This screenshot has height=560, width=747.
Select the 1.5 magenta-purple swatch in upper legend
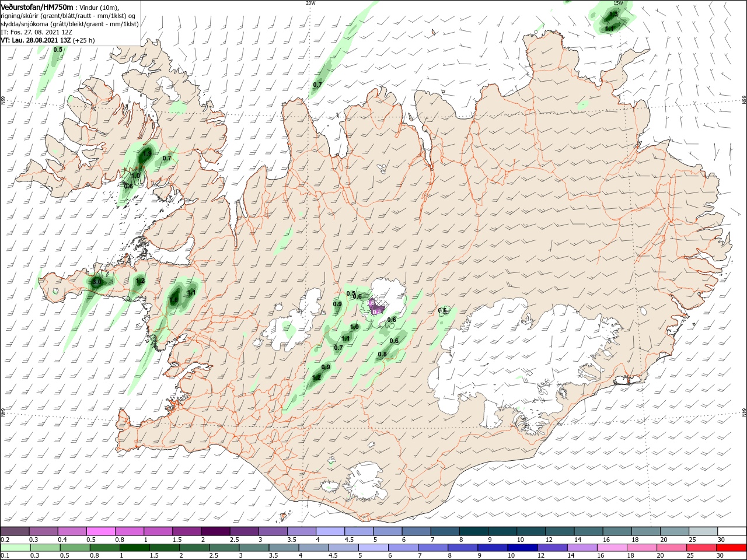coord(187,531)
